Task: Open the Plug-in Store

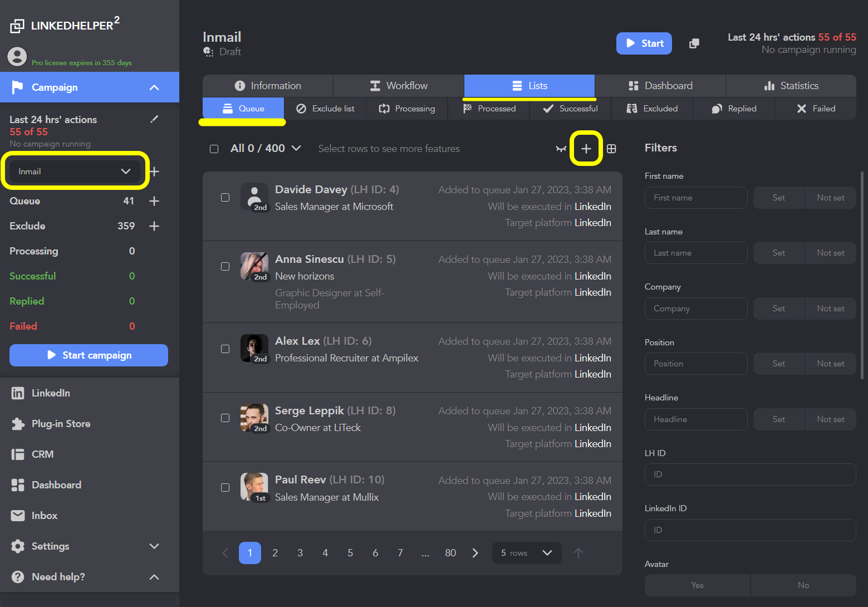Action: [x=51, y=424]
